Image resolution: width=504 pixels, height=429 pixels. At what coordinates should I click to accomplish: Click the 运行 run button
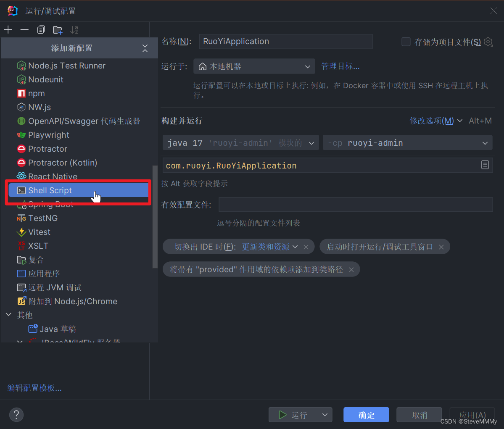(293, 415)
